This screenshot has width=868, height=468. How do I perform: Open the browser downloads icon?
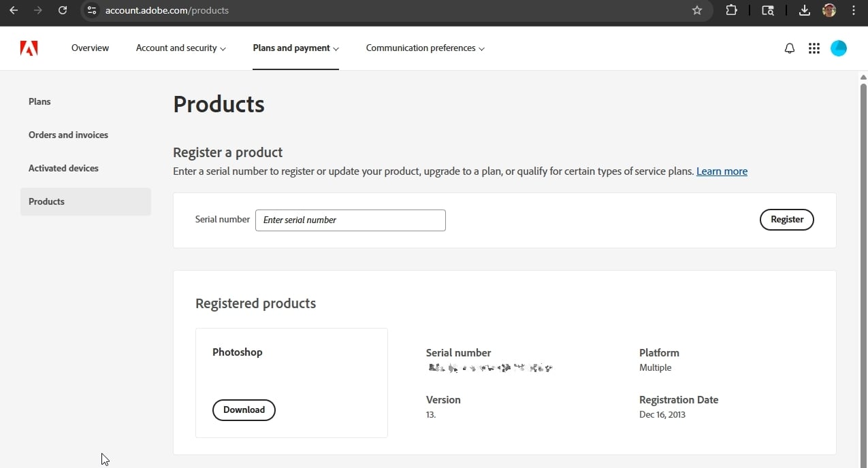[x=805, y=10]
